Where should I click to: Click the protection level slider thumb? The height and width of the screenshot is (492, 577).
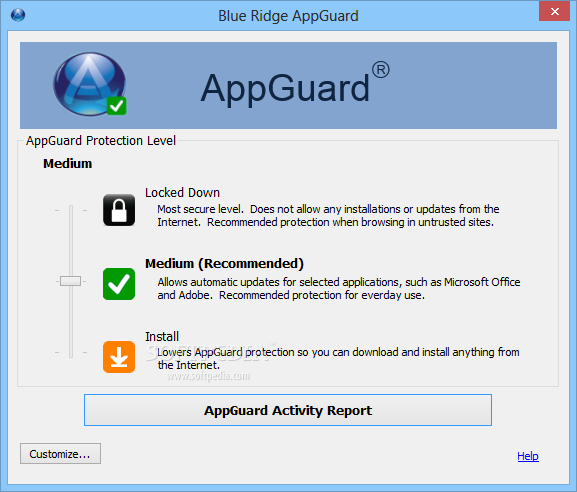click(70, 281)
